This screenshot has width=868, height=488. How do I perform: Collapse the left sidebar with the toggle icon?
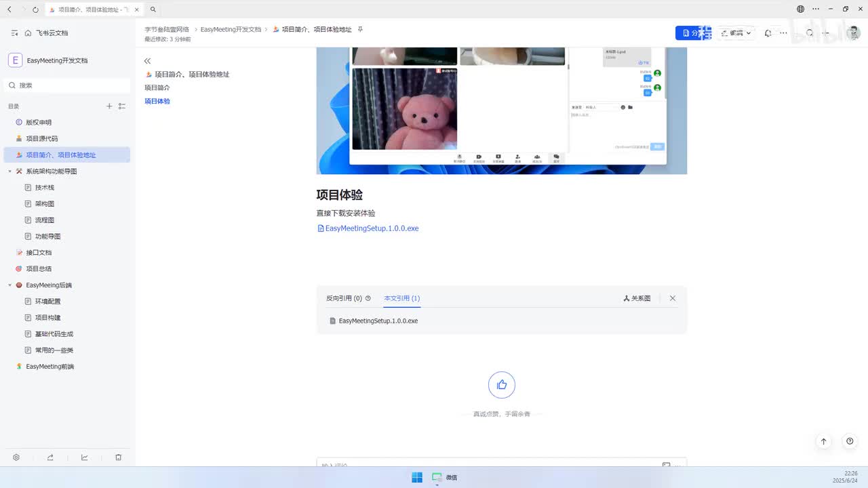pyautogui.click(x=15, y=33)
